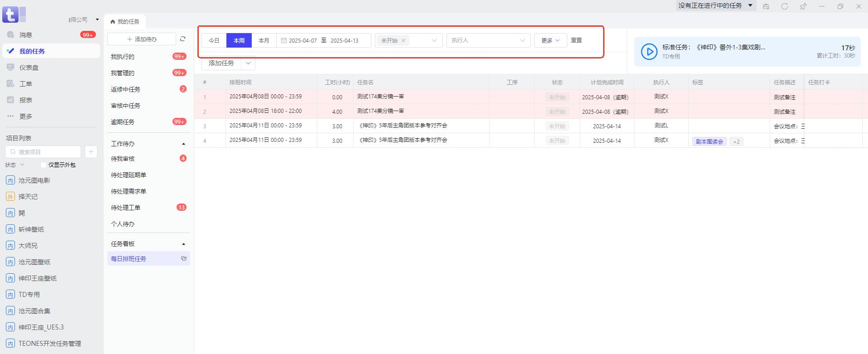Image resolution: width=868 pixels, height=354 pixels.
Task: Click the reload icon in the title bar
Action: (785, 6)
